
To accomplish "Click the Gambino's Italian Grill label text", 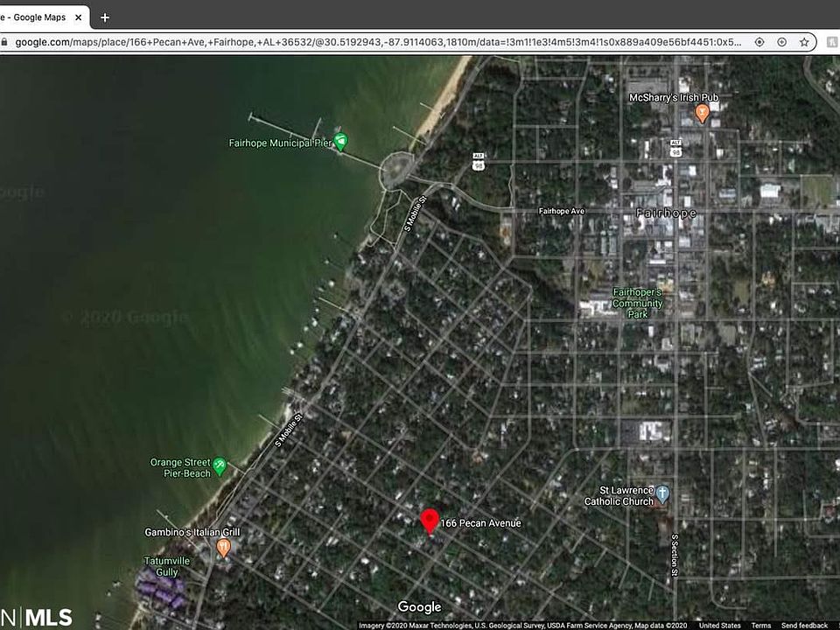I will point(192,532).
